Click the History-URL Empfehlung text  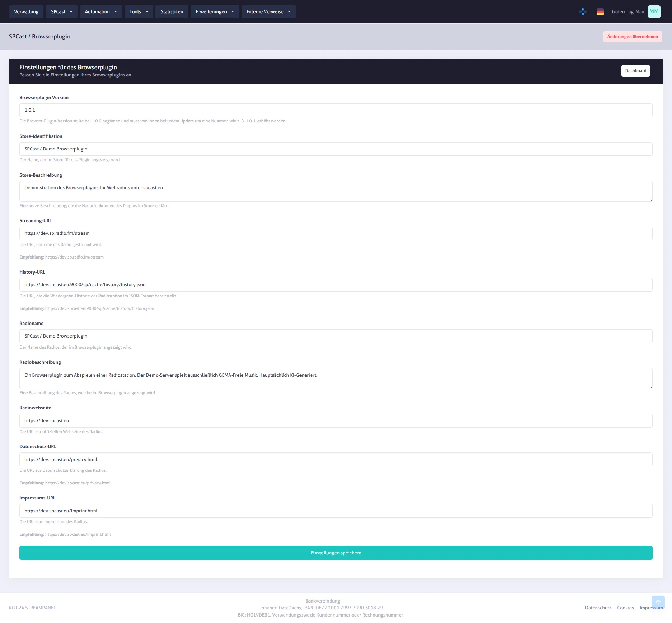tap(87, 308)
